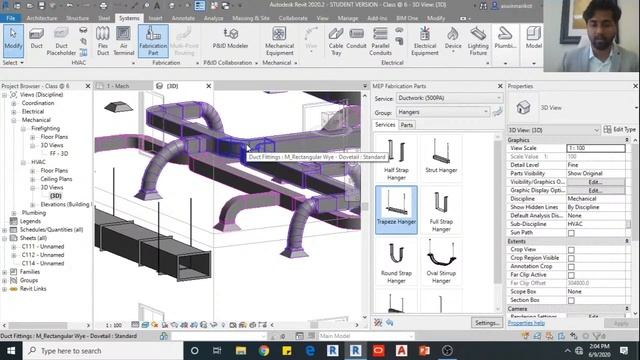Pick the Full Strap Hanger part
640x360 pixels.
[x=441, y=211]
